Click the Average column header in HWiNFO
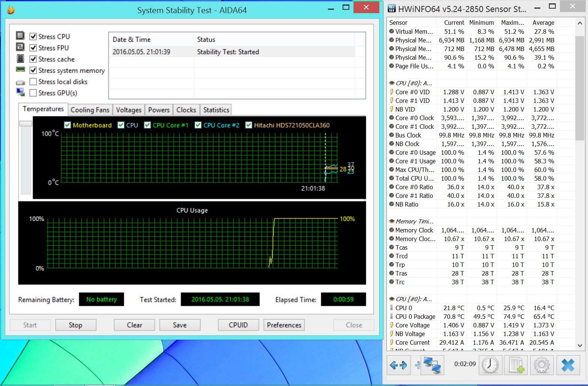This screenshot has height=386, width=588. pos(541,23)
